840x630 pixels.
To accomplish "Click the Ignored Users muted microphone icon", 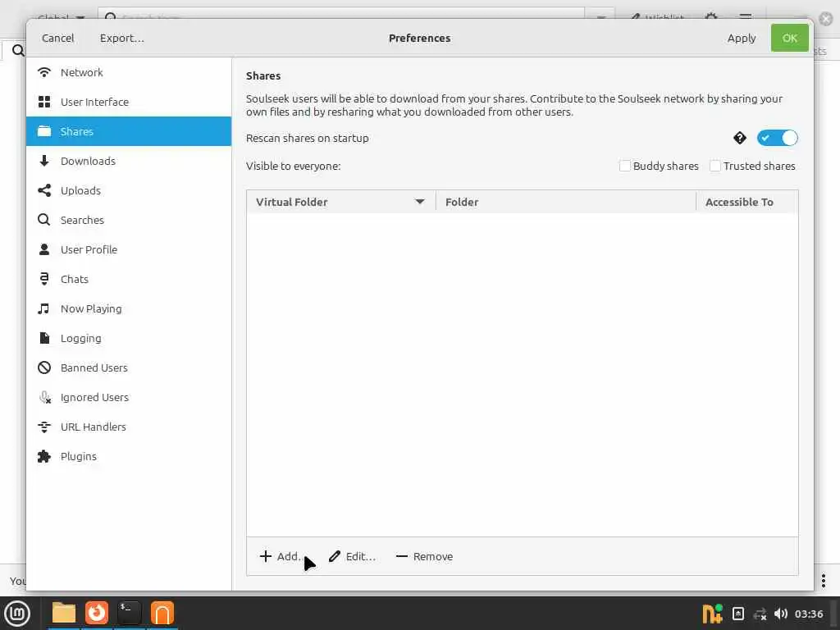I will point(44,397).
